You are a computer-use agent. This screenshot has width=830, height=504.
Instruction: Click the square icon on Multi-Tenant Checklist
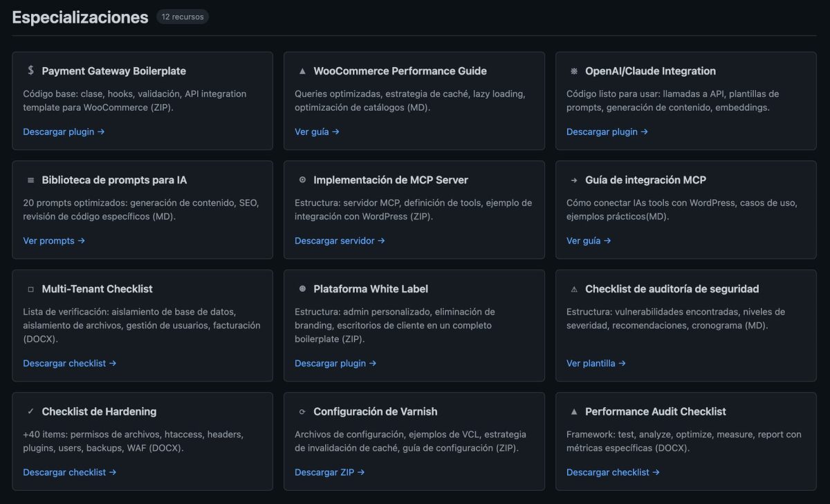[x=30, y=289]
